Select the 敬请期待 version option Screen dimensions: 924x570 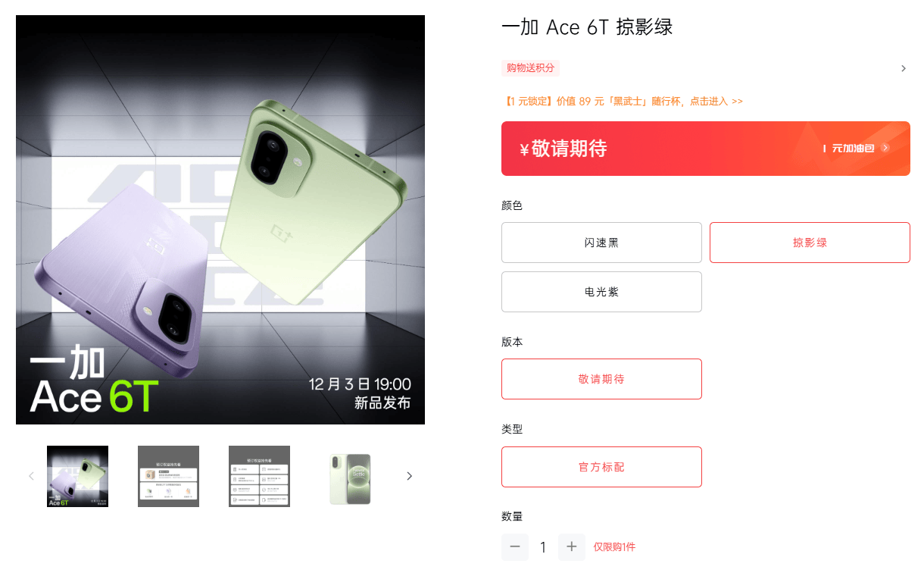point(601,379)
